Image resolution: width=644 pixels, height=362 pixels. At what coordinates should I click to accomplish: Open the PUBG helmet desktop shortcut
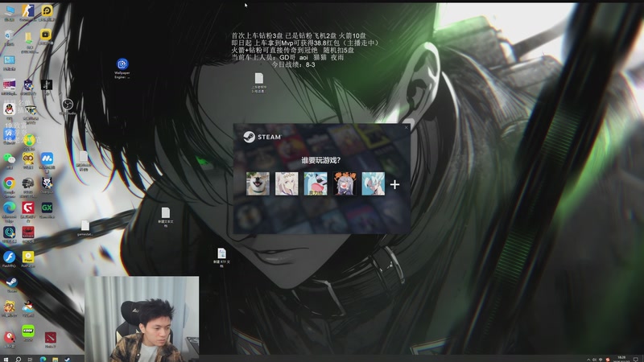28,186
